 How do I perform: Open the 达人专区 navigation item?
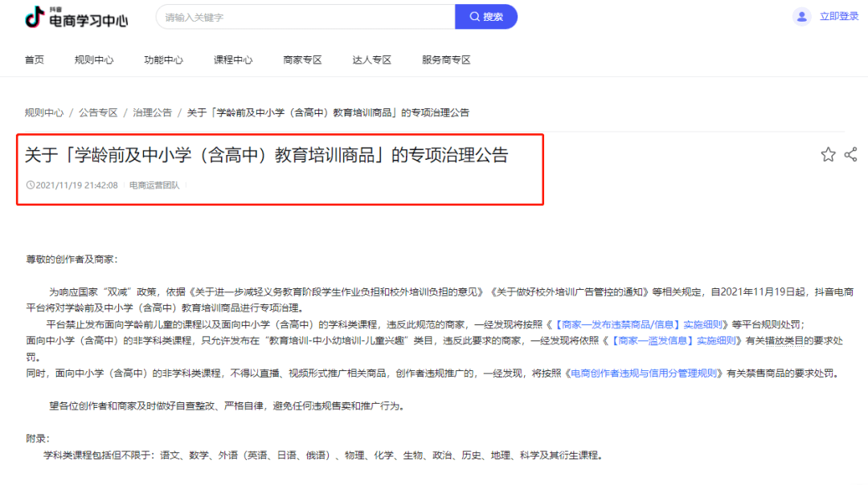coord(371,60)
